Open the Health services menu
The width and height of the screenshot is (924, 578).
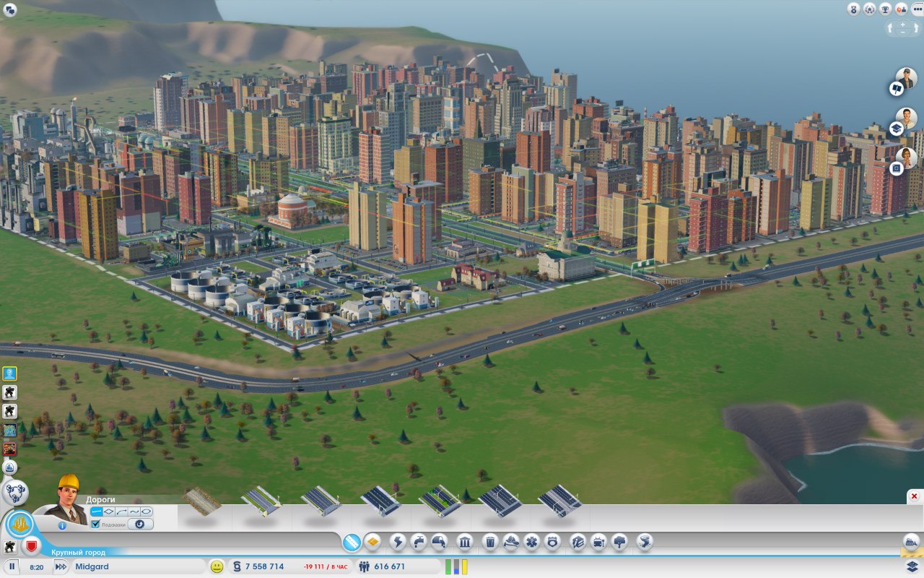(531, 541)
